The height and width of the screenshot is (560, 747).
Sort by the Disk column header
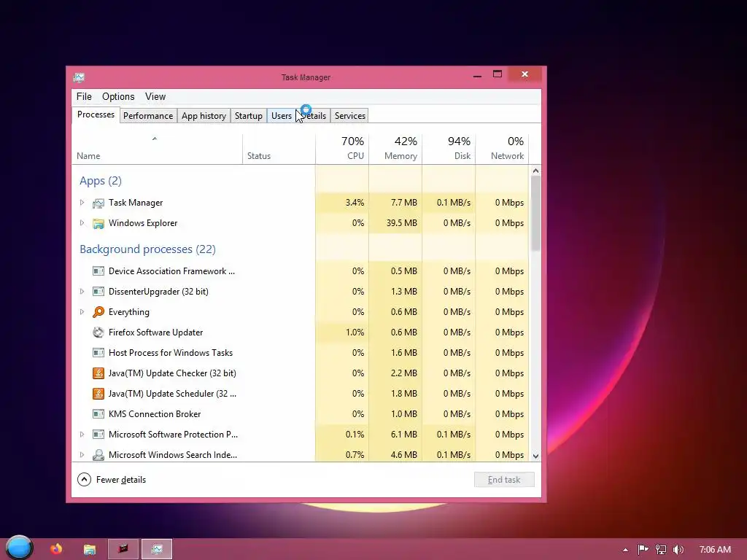tap(449, 149)
